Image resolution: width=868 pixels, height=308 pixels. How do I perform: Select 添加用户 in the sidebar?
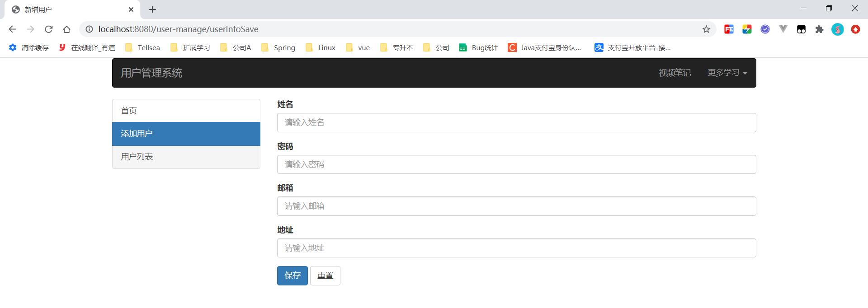(186, 134)
